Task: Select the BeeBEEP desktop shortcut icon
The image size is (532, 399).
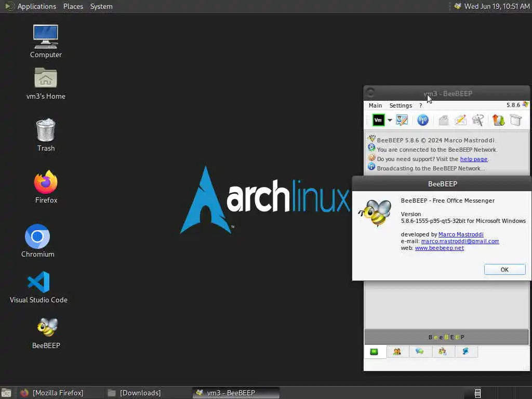Action: tap(46, 334)
